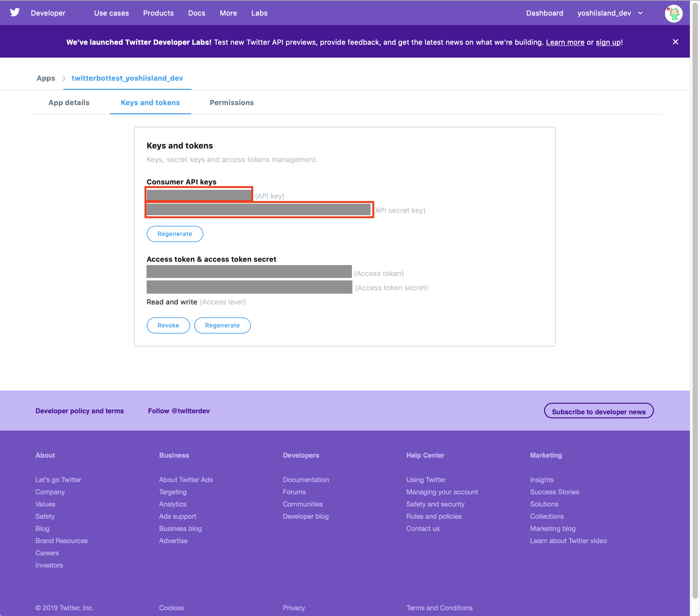Viewport: 700px width, 616px height.
Task: Subscribe to developer news
Action: [x=598, y=411]
